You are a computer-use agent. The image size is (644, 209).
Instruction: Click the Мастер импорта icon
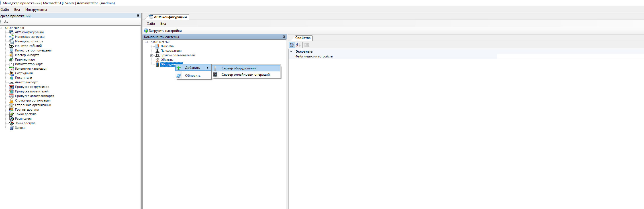pyautogui.click(x=11, y=55)
